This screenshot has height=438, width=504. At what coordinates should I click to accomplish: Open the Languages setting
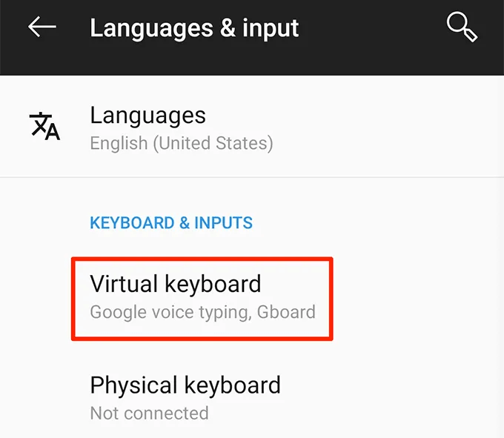coord(147,116)
